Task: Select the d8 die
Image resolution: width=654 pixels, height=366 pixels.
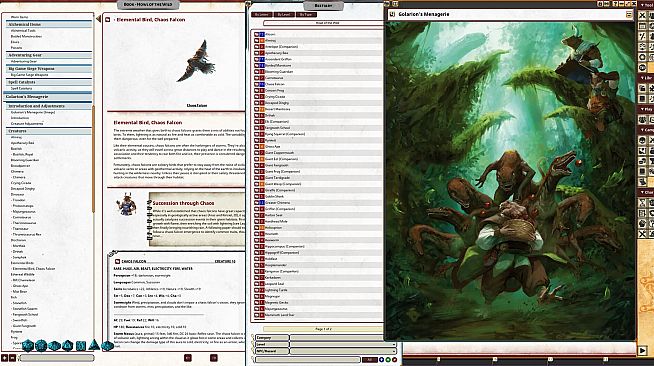Action: pos(68,346)
